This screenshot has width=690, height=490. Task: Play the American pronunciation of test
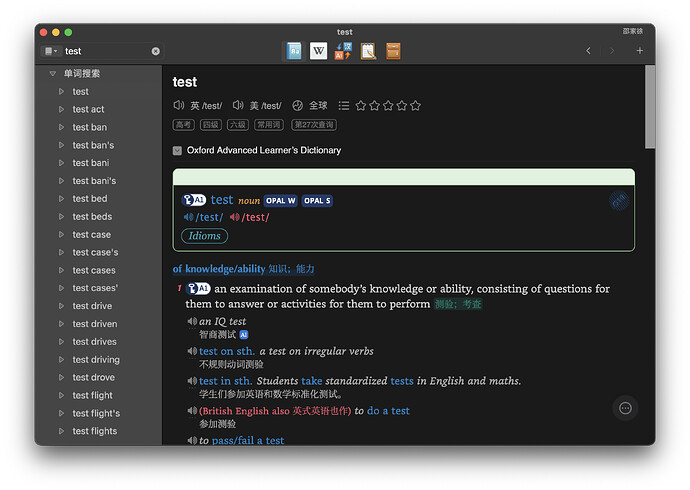[238, 106]
